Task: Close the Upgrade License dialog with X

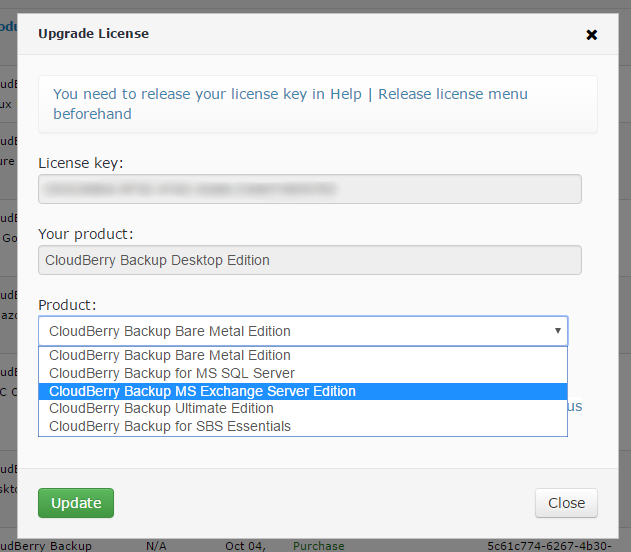Action: 591,35
